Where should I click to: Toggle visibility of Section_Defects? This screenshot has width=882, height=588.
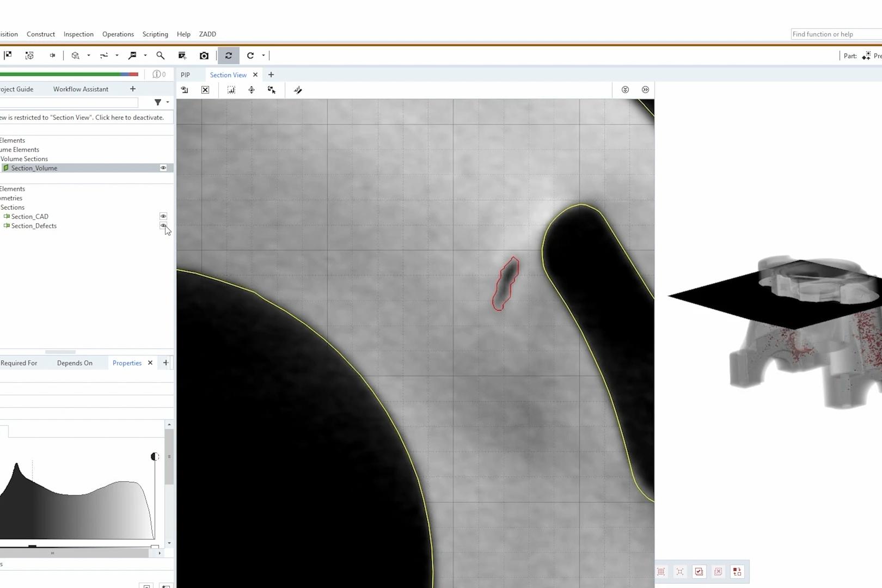163,225
